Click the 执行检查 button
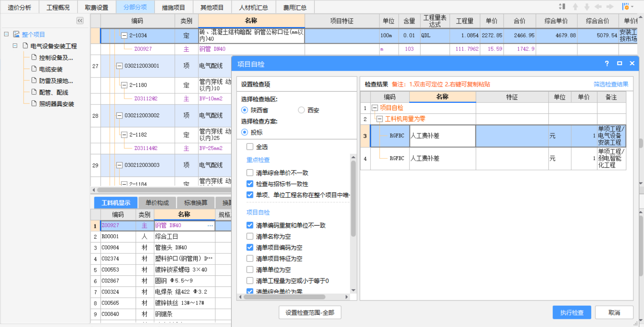The width and height of the screenshot is (644, 327). coord(572,312)
